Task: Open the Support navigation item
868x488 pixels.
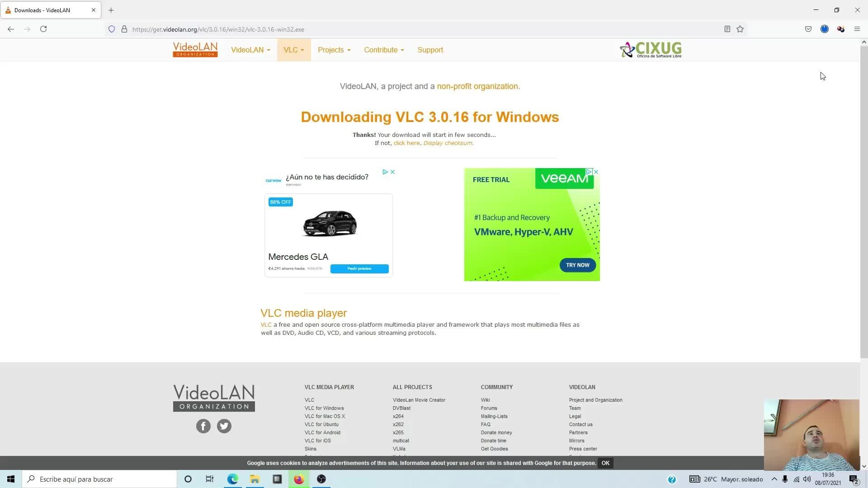Action: pyautogui.click(x=430, y=50)
